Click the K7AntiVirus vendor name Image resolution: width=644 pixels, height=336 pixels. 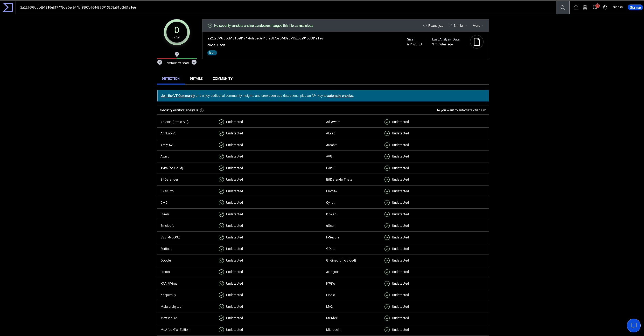pos(169,284)
